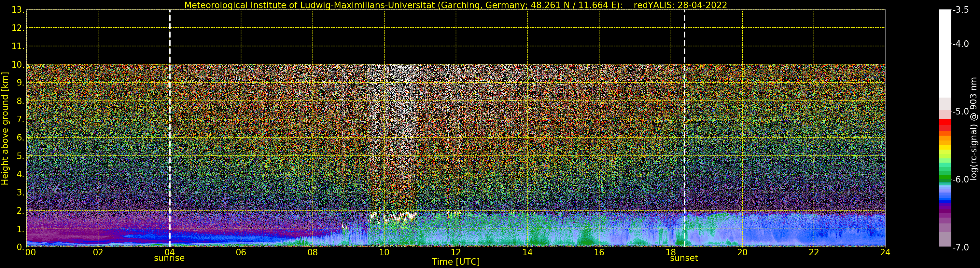
Task: Click the '00' time axis tick label
Action: coord(30,252)
